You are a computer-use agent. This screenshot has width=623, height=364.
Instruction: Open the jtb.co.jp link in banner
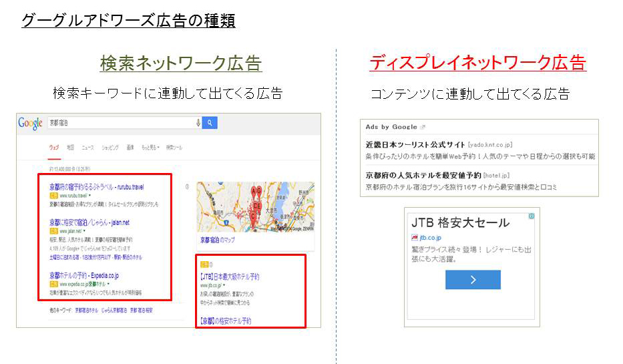[430, 238]
